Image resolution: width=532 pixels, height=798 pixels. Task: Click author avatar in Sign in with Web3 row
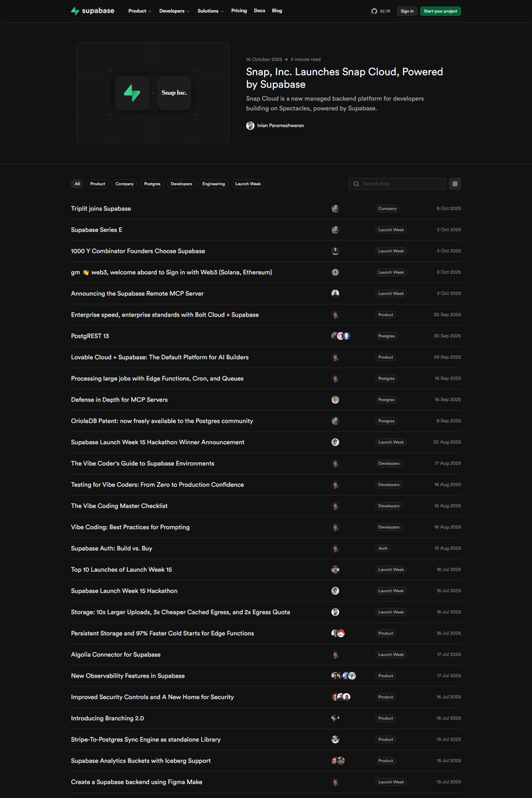coord(335,272)
